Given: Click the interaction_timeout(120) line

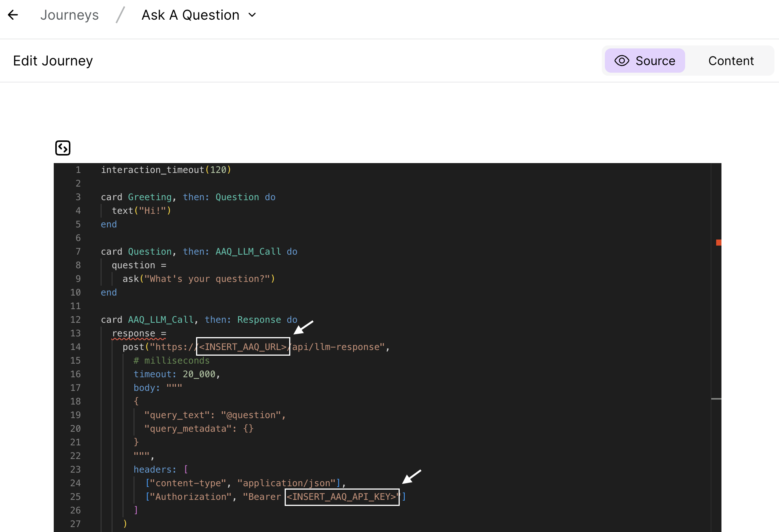Looking at the screenshot, I should (166, 170).
